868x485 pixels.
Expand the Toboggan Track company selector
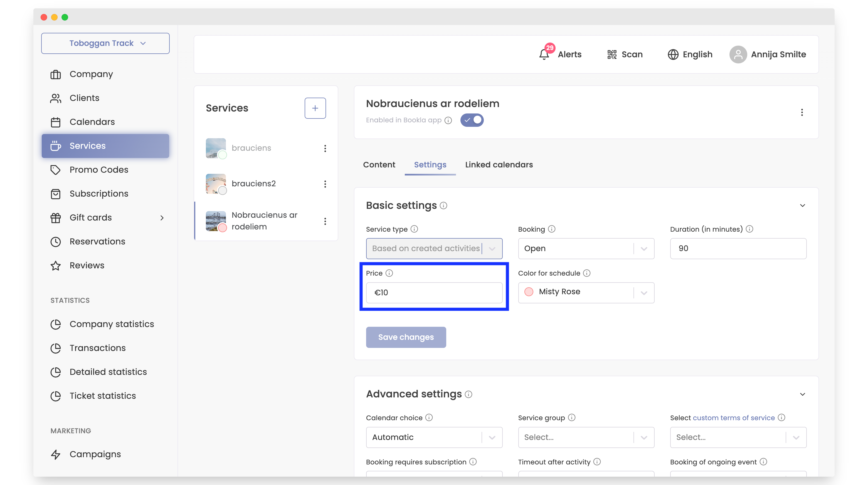[x=105, y=43]
